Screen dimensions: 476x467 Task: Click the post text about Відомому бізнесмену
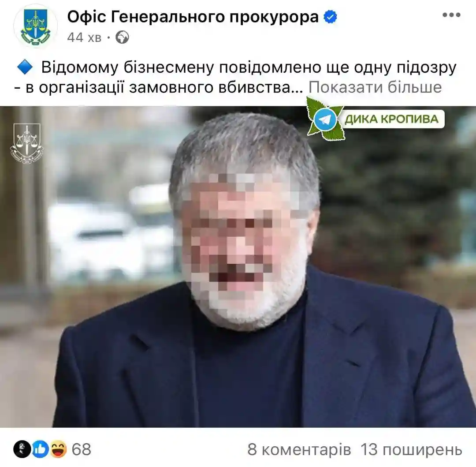click(x=235, y=77)
